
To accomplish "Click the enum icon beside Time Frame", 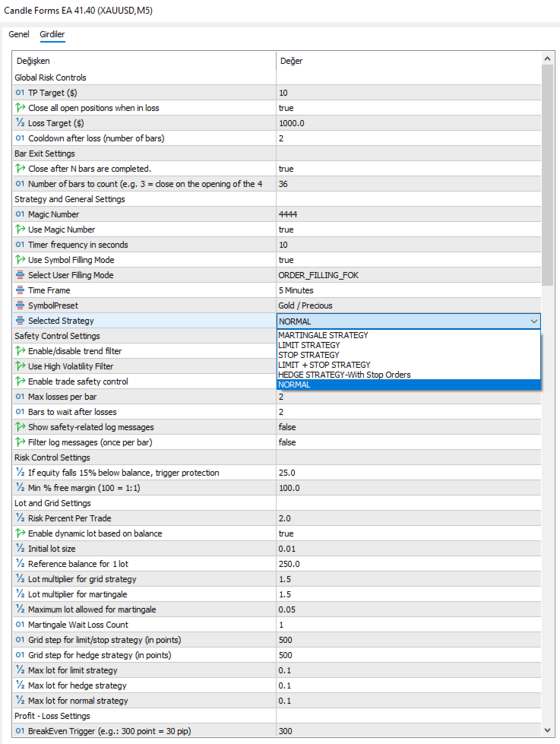I will point(20,290).
